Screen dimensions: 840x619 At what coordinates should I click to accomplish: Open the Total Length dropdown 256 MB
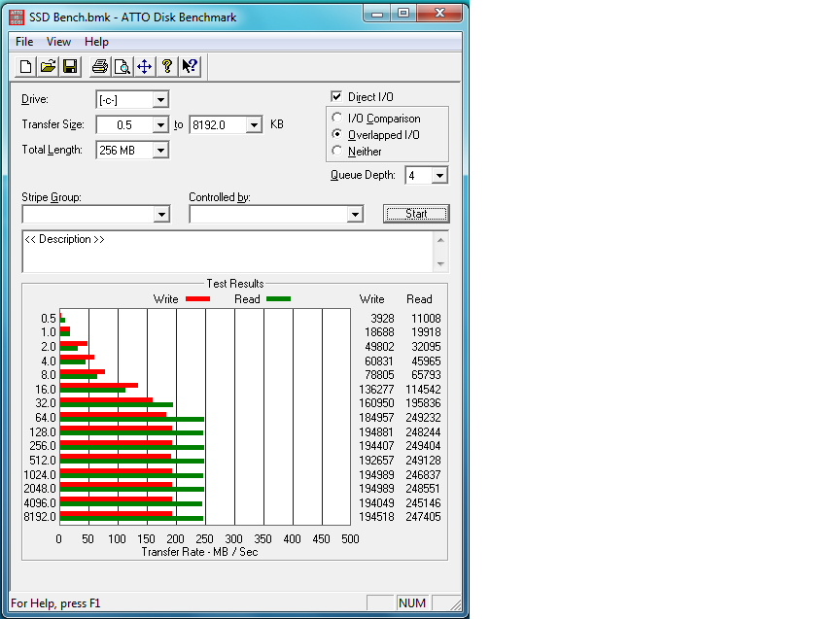point(160,151)
